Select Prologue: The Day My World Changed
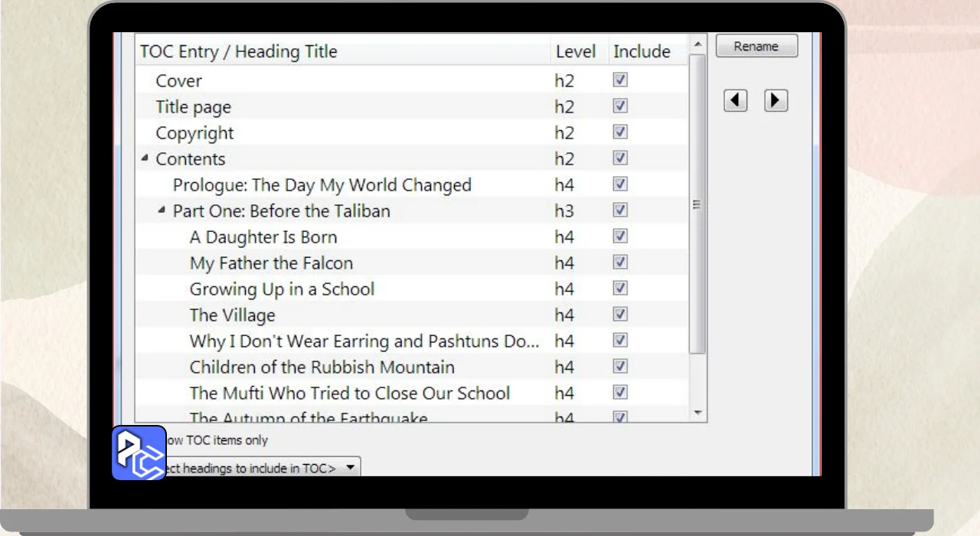 (322, 185)
